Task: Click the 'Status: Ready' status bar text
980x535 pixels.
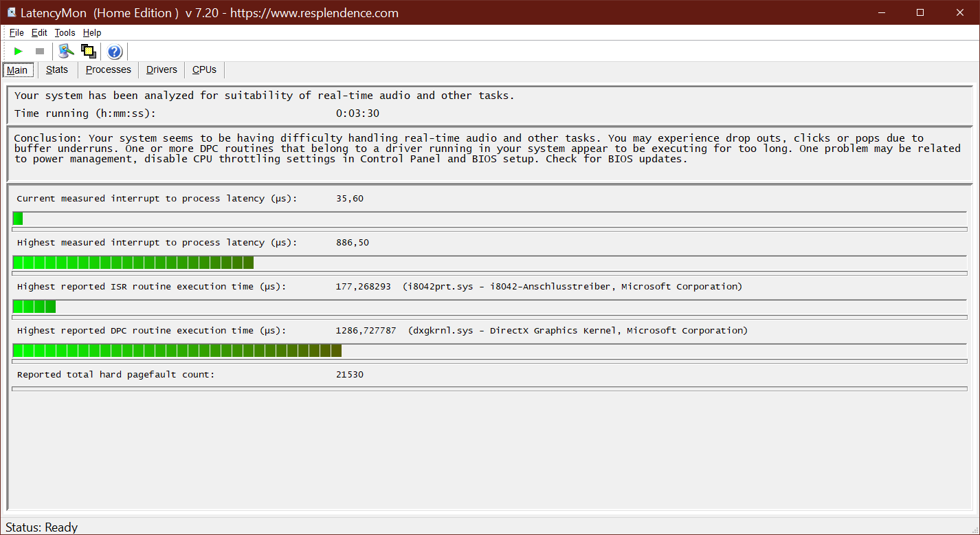Action: coord(42,527)
